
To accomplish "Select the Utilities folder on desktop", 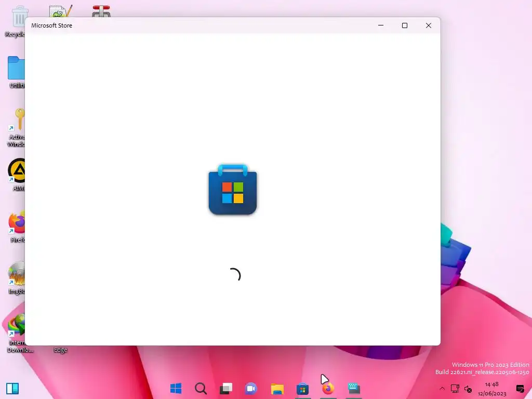I will coord(16,72).
